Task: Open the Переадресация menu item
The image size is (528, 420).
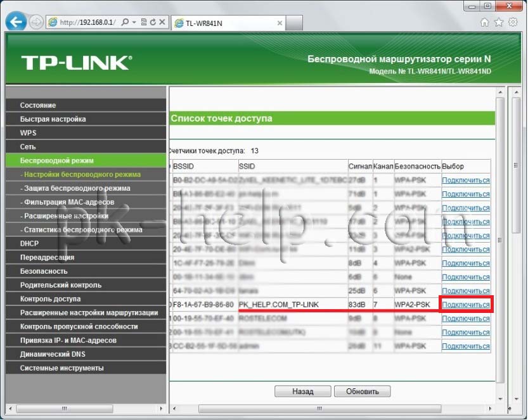Action: pyautogui.click(x=86, y=257)
